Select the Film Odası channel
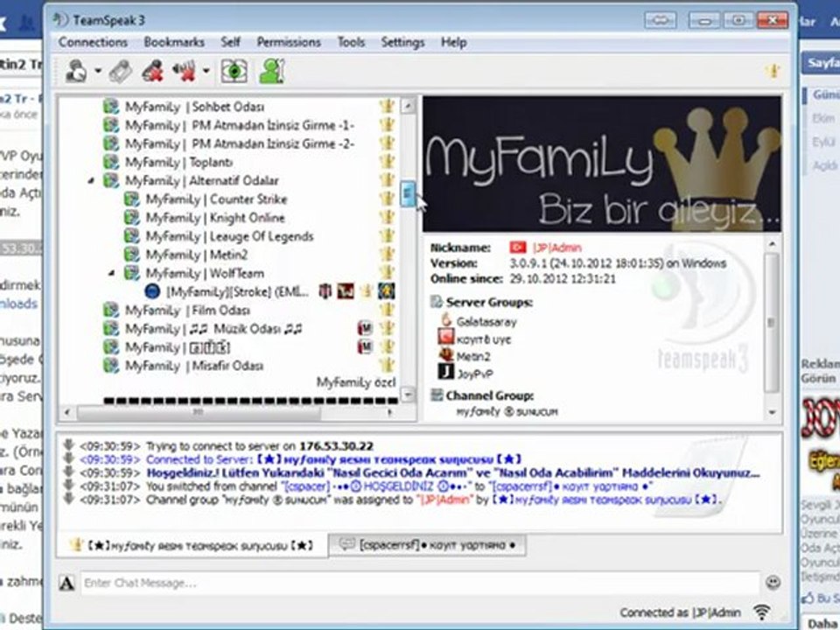The image size is (840, 630). click(x=187, y=310)
